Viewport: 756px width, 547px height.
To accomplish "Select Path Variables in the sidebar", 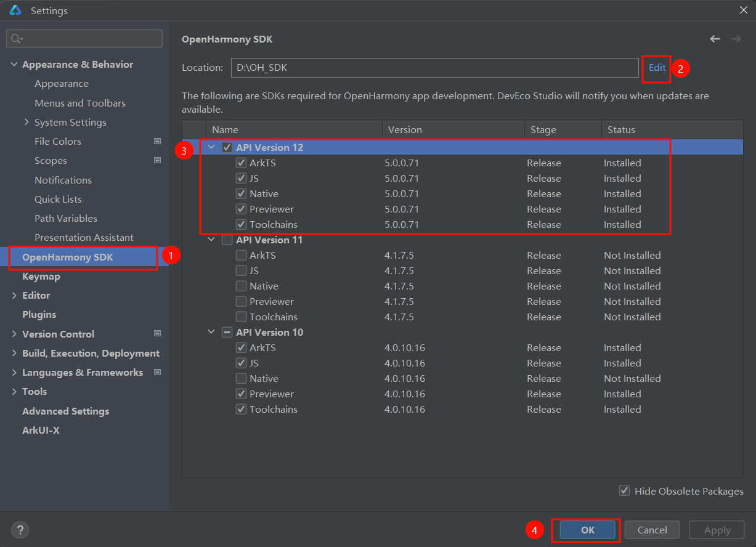I will click(x=66, y=218).
